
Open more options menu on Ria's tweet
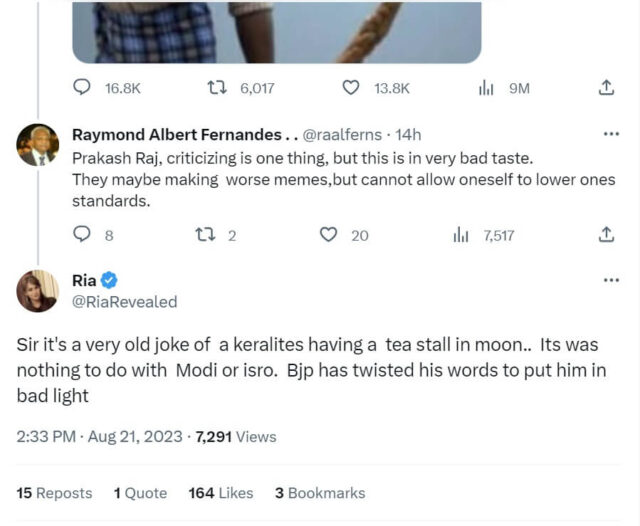coord(611,281)
